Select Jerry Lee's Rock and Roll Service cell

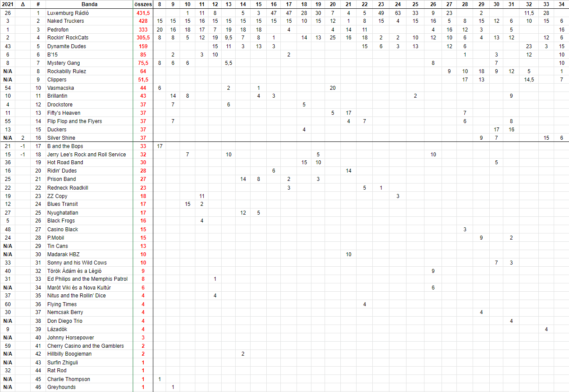point(86,155)
